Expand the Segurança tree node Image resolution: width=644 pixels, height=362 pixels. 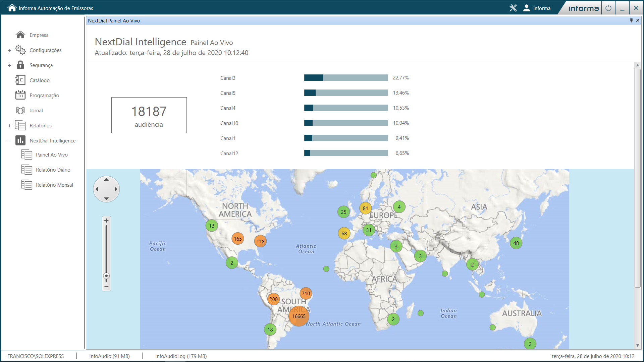click(9, 65)
